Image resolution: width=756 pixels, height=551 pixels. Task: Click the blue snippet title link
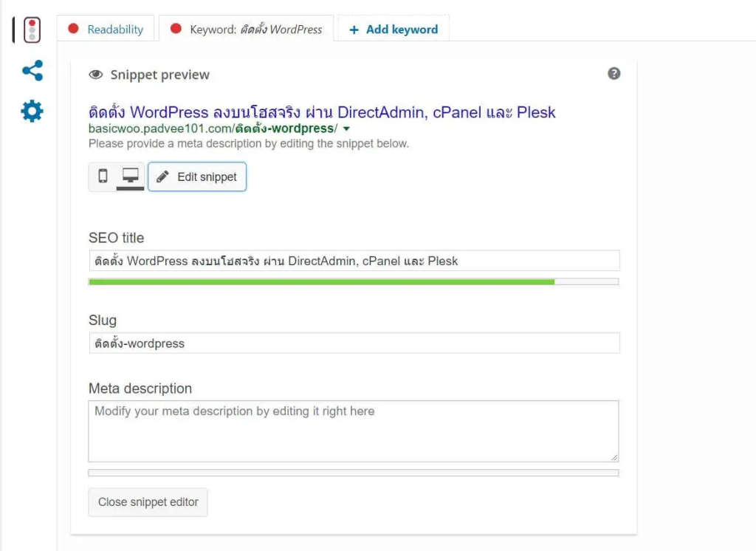pos(322,112)
